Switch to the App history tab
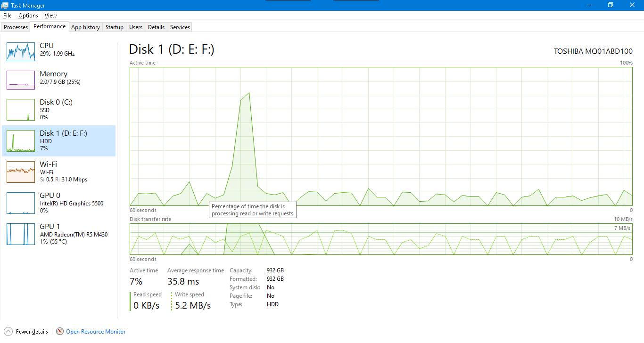644x343 pixels. click(85, 27)
